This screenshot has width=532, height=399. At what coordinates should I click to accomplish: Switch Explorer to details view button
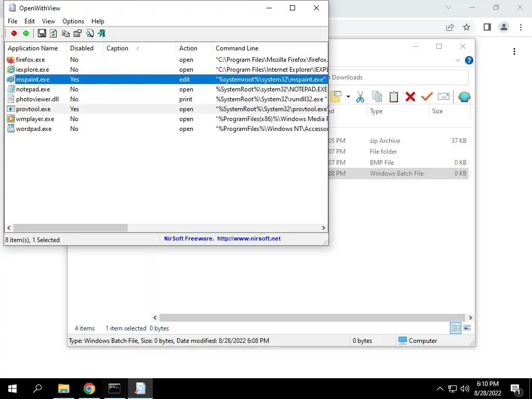(456, 328)
